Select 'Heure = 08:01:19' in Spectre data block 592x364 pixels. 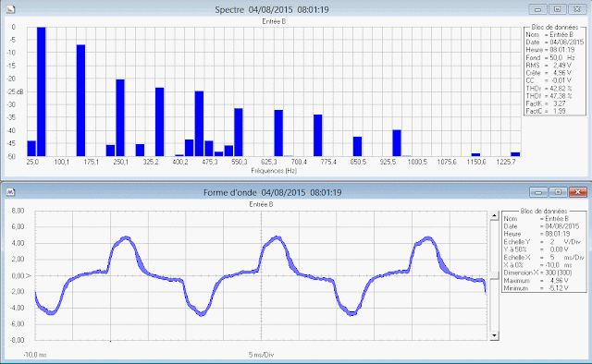tap(550, 50)
